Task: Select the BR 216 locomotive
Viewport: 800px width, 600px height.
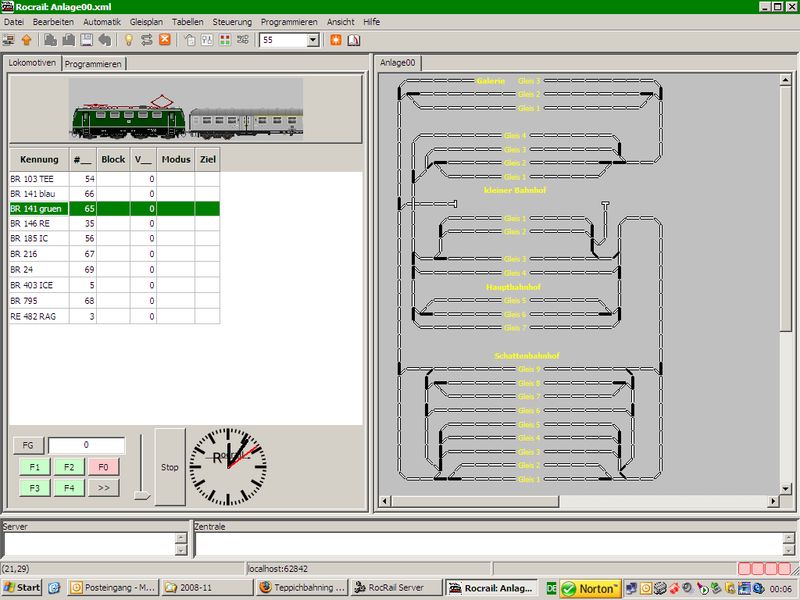Action: (x=115, y=254)
